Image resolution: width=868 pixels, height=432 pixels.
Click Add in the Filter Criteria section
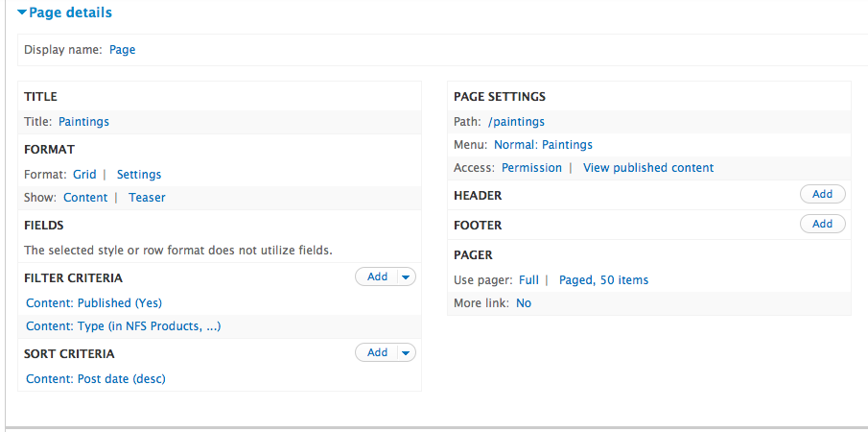point(378,276)
